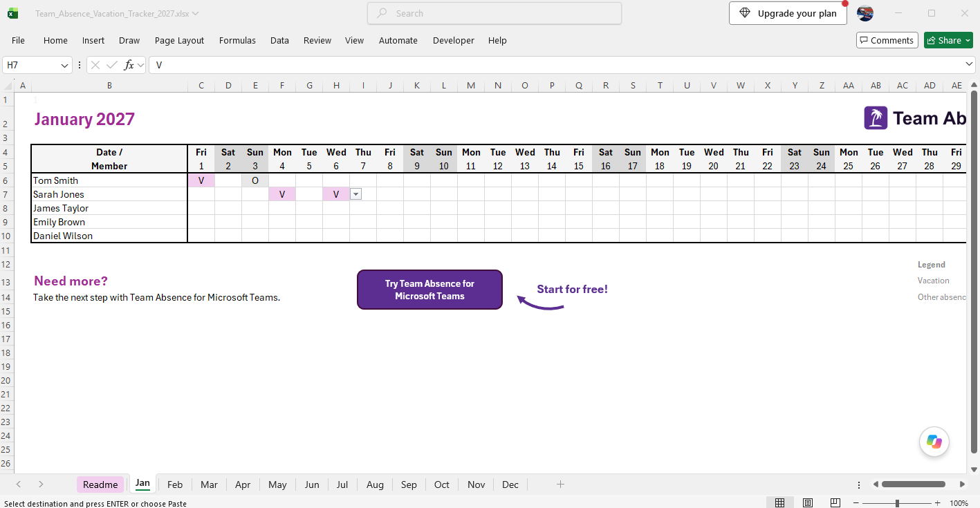The height and width of the screenshot is (508, 980).
Task: Open the user account profile picture
Action: [865, 13]
